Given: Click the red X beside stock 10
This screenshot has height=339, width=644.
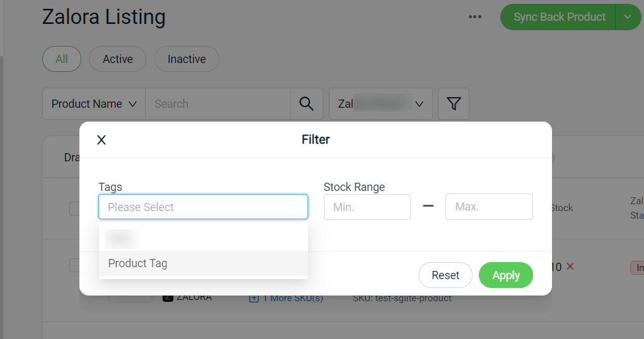Looking at the screenshot, I should tap(570, 267).
